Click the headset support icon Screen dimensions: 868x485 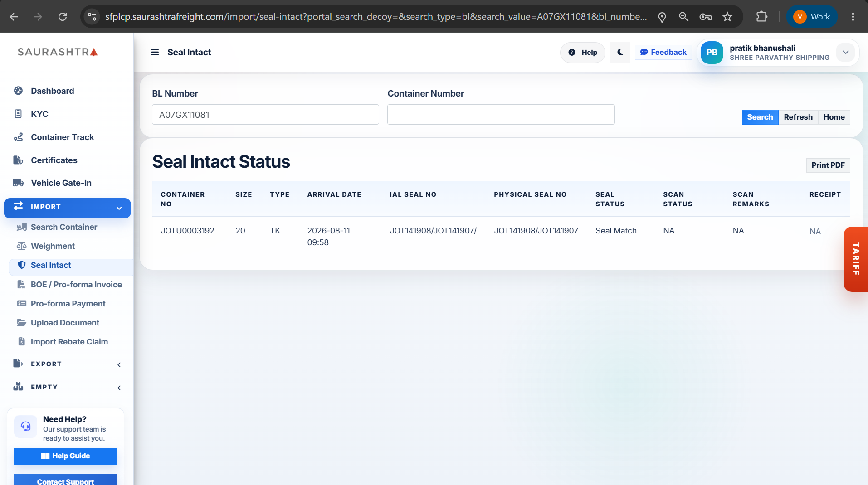26,427
